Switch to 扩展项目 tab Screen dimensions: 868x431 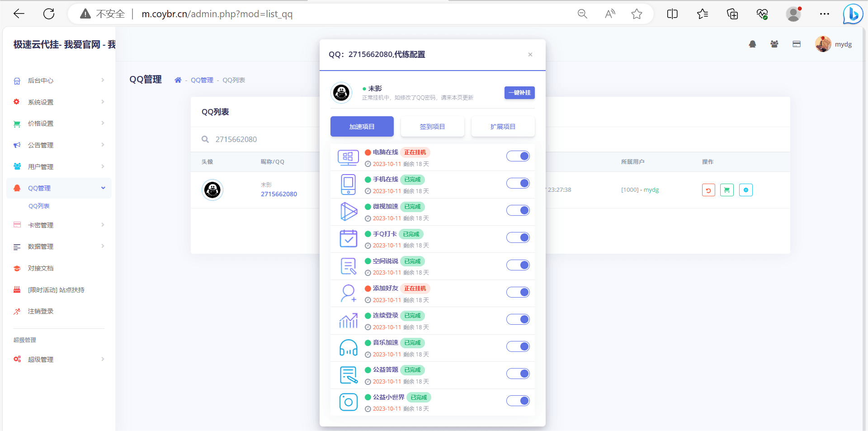(503, 127)
